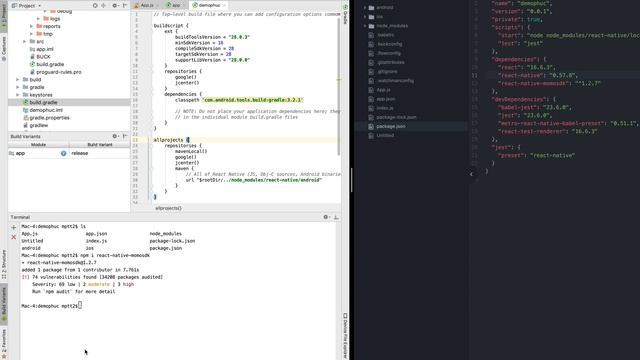The image size is (640, 360).
Task: Close the demophuc editor tab
Action: 224,5
